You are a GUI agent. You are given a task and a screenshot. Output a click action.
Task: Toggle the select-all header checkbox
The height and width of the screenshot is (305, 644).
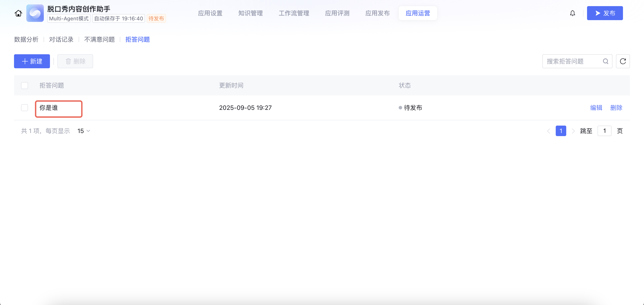click(x=25, y=85)
